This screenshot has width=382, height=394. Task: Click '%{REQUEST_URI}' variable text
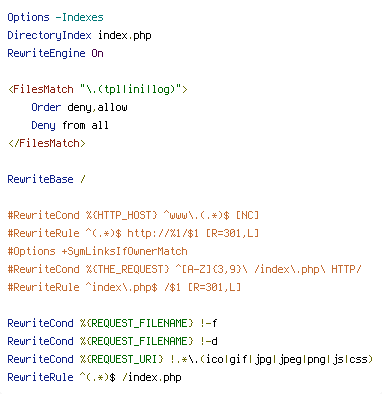[122, 359]
